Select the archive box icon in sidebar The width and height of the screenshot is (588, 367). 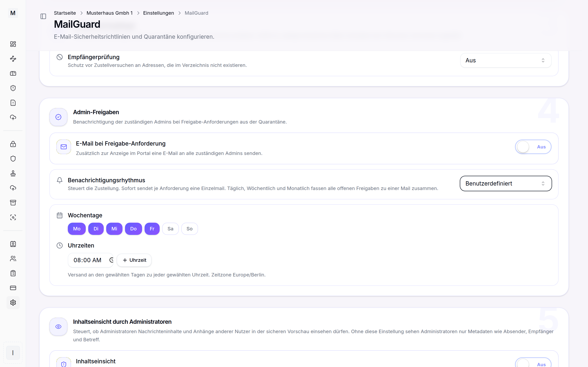point(13,202)
